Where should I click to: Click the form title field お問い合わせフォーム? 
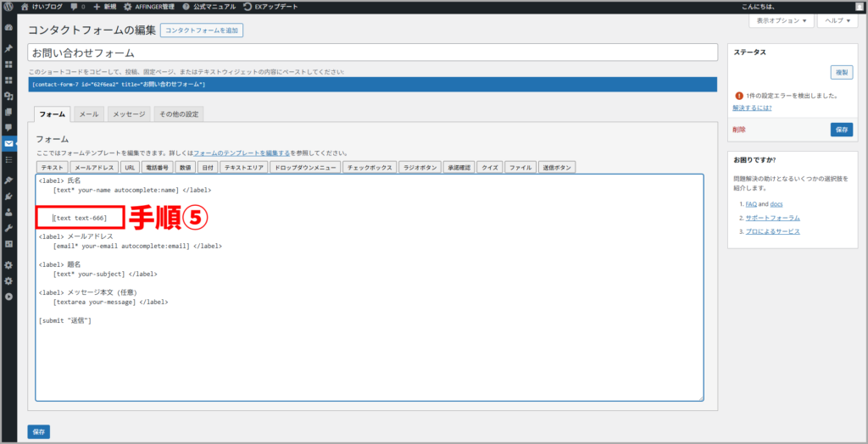pos(372,53)
